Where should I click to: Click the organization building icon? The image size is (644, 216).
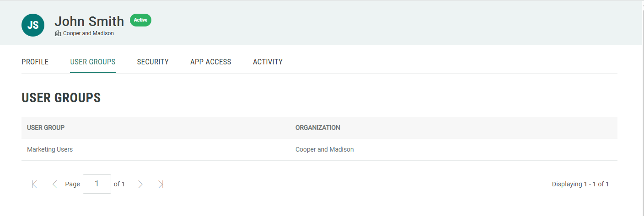58,33
